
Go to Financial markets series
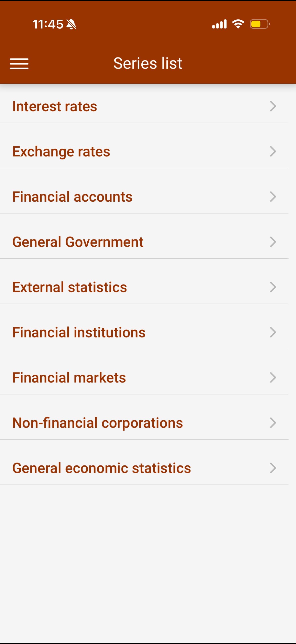69,378
